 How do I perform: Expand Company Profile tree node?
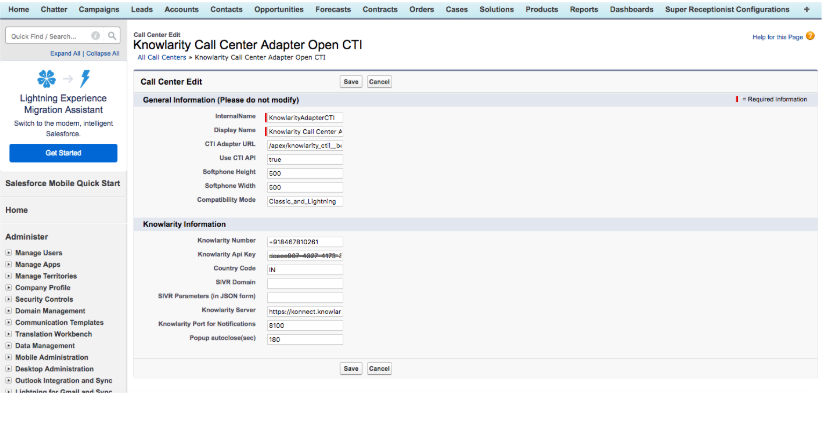point(8,288)
